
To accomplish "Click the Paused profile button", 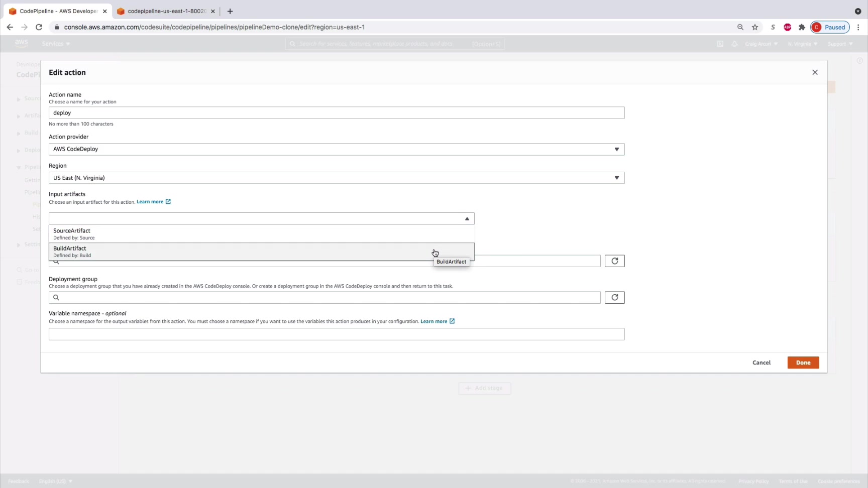I will [x=830, y=27].
